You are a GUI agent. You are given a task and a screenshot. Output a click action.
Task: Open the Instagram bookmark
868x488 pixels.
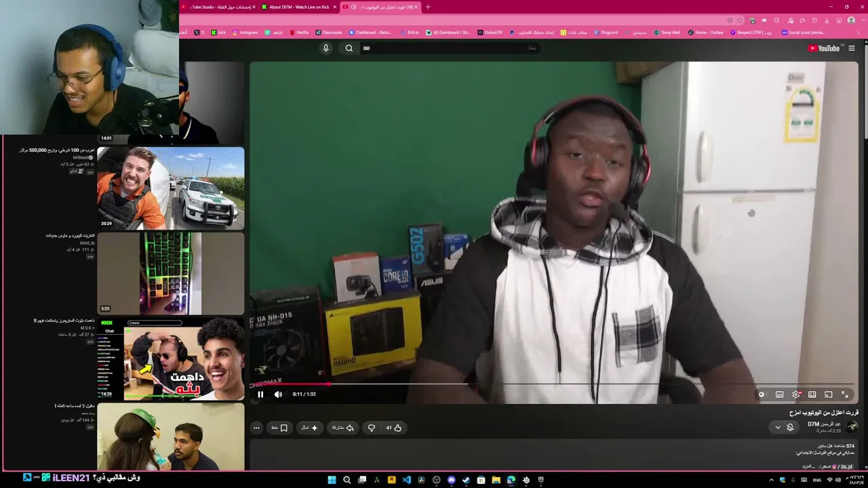(245, 33)
